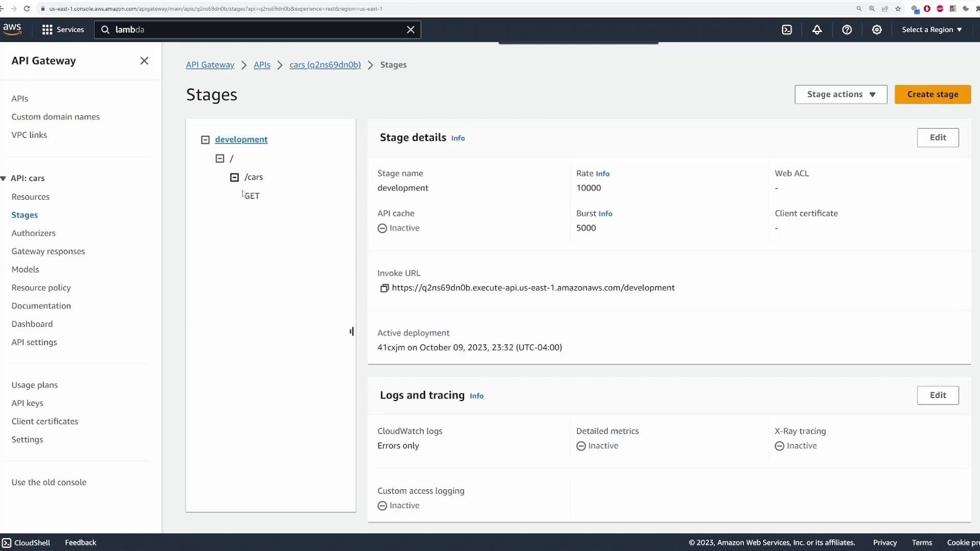The width and height of the screenshot is (980, 551).
Task: Open Models in sidebar
Action: (26, 269)
